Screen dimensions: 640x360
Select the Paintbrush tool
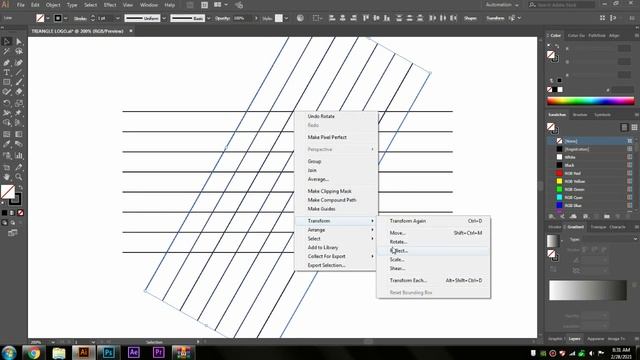click(19, 82)
